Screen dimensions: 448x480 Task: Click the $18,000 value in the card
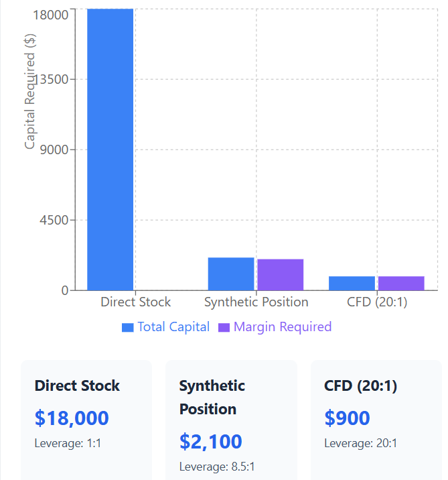click(x=72, y=418)
